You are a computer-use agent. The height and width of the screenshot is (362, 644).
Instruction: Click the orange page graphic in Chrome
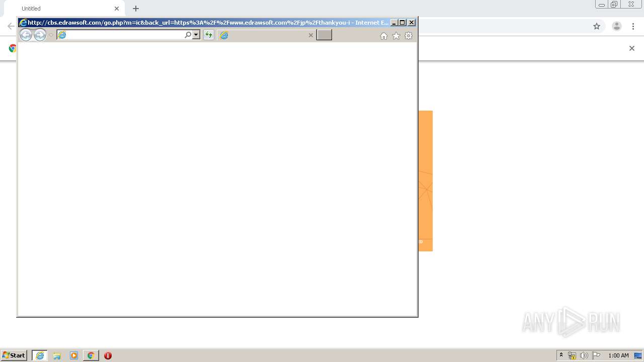click(426, 181)
